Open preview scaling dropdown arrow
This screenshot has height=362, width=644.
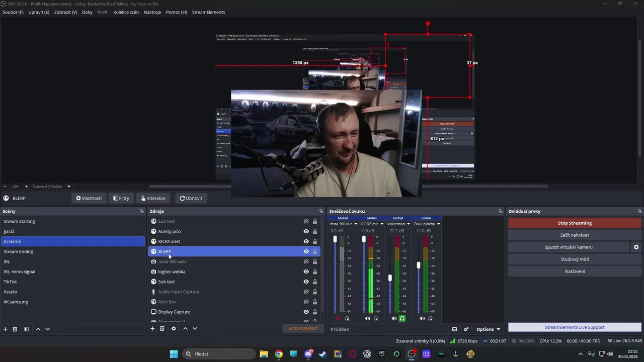[69, 187]
